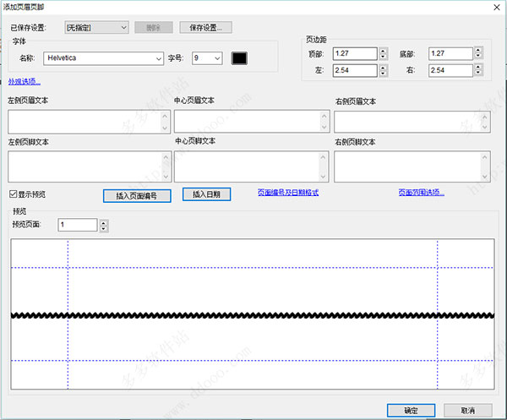This screenshot has height=420, width=507.
Task: Open the 页面范围选项 link
Action: click(x=422, y=193)
